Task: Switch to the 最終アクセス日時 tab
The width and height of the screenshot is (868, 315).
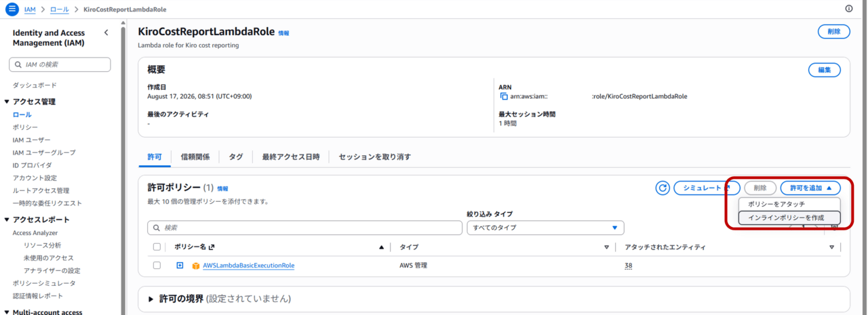Action: (x=291, y=156)
